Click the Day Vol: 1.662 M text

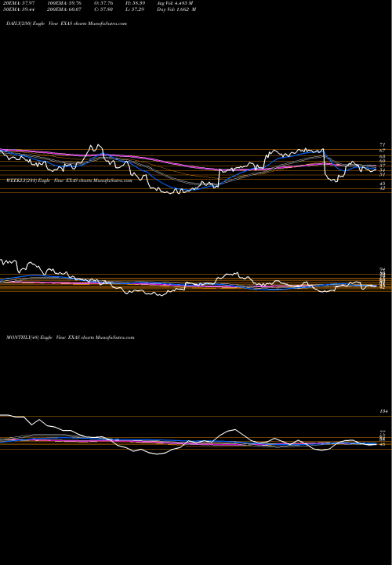176,9
